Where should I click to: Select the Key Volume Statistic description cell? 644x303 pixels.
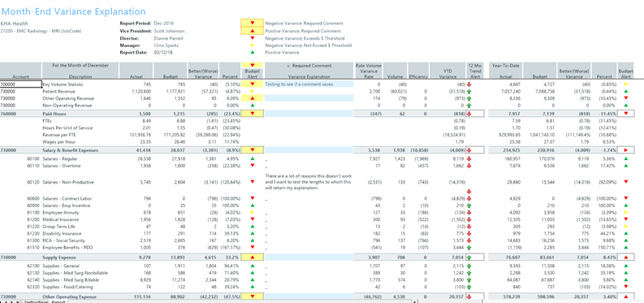pos(80,84)
